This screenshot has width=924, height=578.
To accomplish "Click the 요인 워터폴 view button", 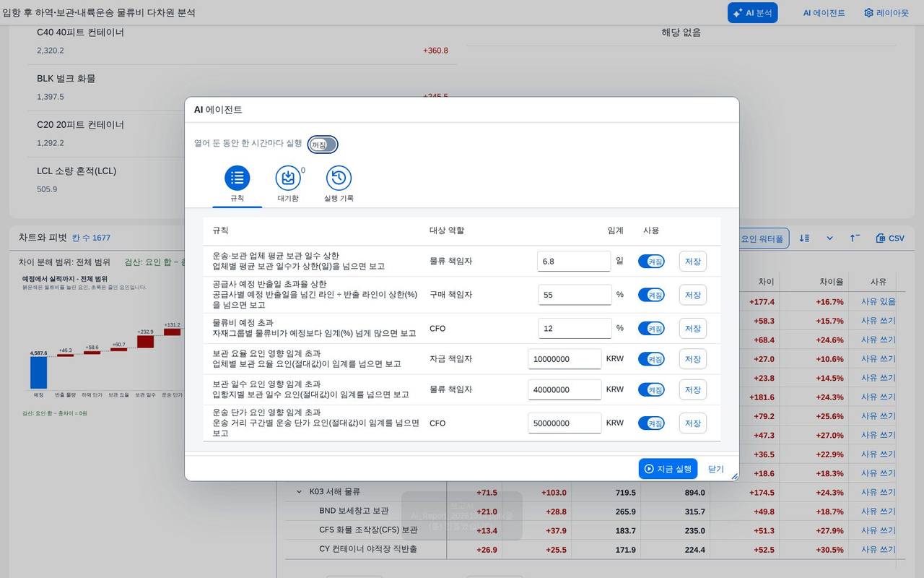I will 764,238.
